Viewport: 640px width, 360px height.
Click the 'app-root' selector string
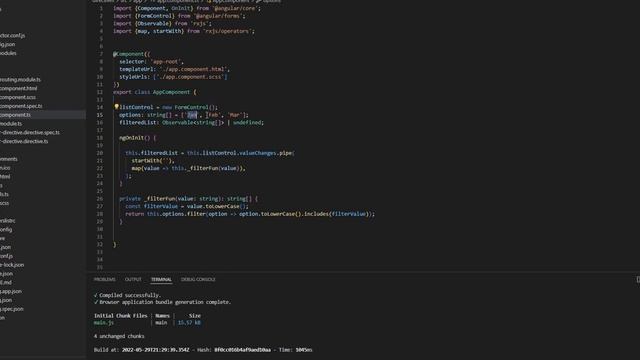(x=166, y=62)
